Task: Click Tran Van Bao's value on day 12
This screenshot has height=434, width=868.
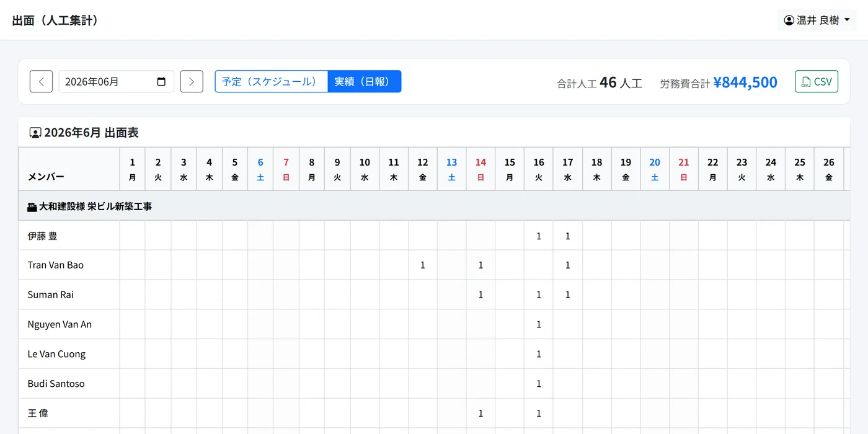Action: click(x=423, y=265)
